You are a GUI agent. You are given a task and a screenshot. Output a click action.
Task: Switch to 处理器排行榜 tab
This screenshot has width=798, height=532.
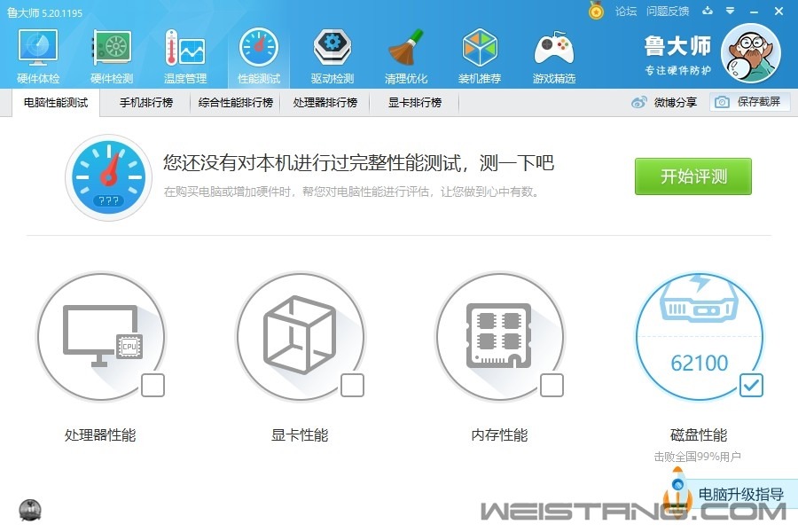325,103
